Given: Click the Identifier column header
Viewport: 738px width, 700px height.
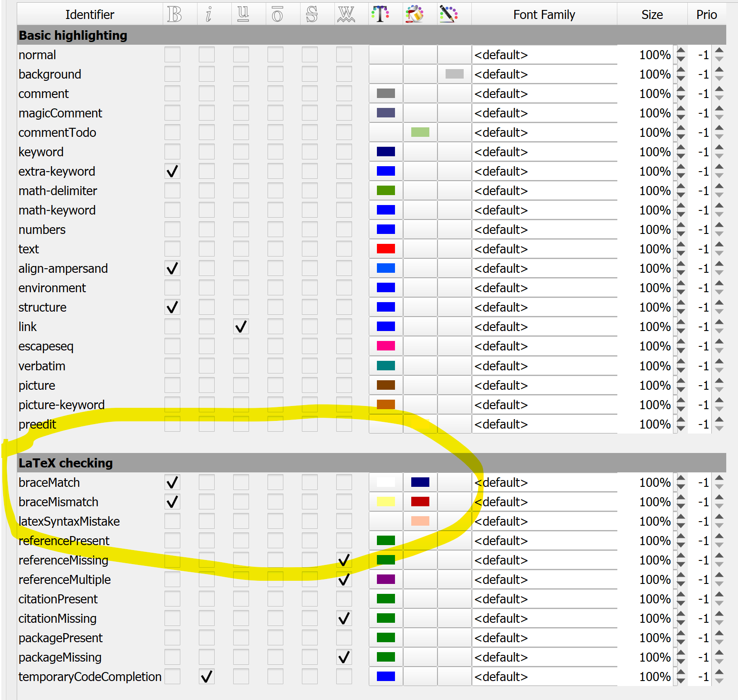Looking at the screenshot, I should 90,14.
